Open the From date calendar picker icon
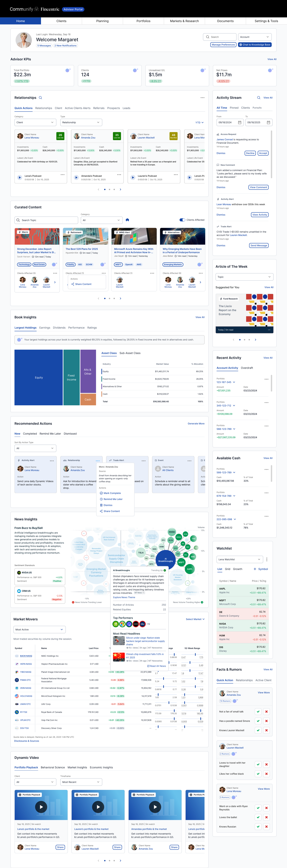The image size is (287, 868). [x=240, y=122]
